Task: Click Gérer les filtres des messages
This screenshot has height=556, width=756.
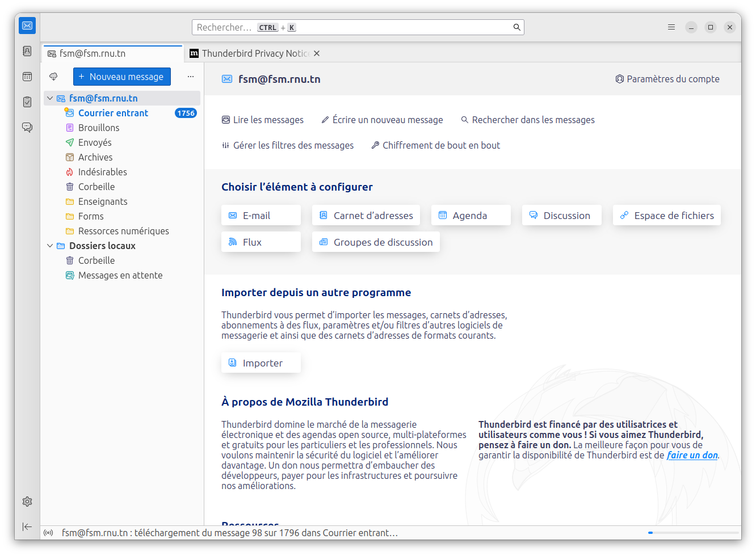Action: (288, 145)
